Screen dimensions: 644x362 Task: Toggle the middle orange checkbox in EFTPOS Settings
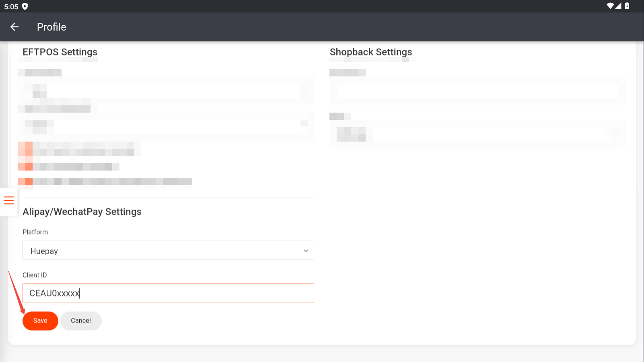click(x=26, y=167)
